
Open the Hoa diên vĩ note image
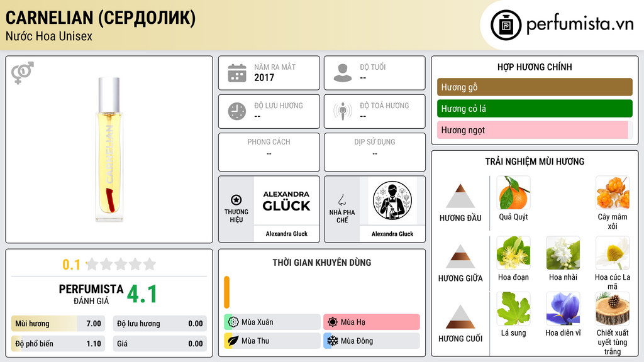pyautogui.click(x=563, y=309)
